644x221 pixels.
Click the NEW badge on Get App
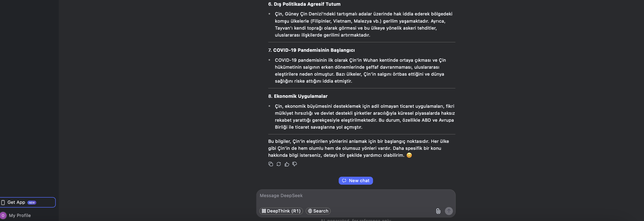pyautogui.click(x=32, y=203)
